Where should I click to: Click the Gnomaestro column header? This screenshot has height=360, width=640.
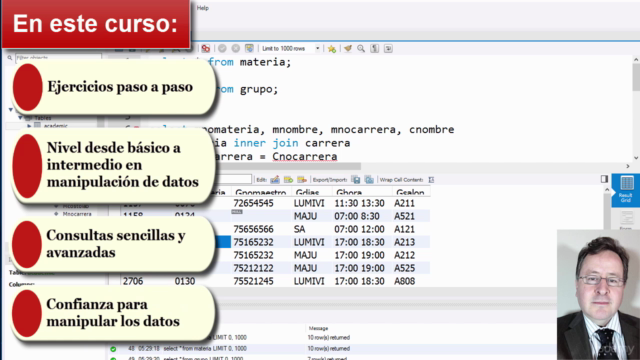click(260, 192)
